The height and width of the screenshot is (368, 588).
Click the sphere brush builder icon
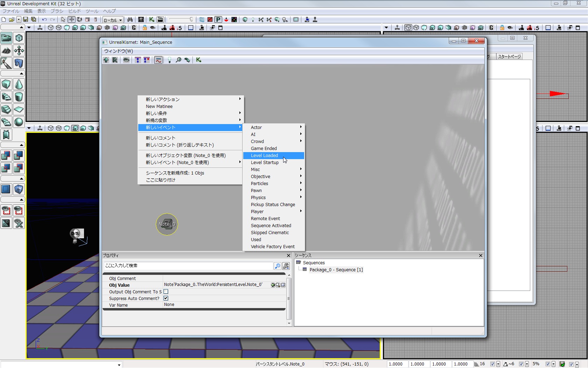[x=19, y=122]
